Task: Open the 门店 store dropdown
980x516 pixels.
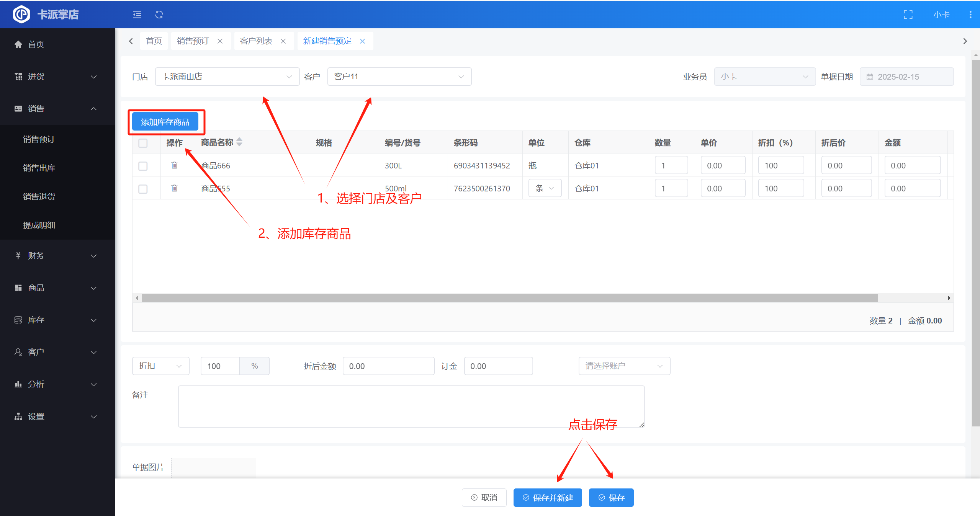Action: tap(227, 77)
